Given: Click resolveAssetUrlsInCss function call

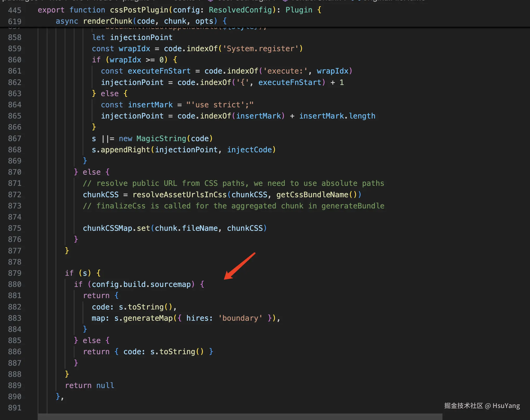Looking at the screenshot, I should coord(179,195).
